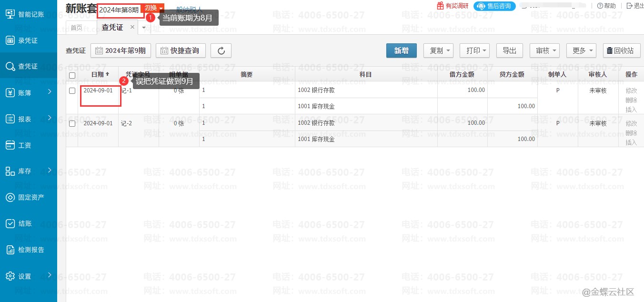Open the 智能记账 sidebar icon
This screenshot has width=644, height=302.
[10, 14]
